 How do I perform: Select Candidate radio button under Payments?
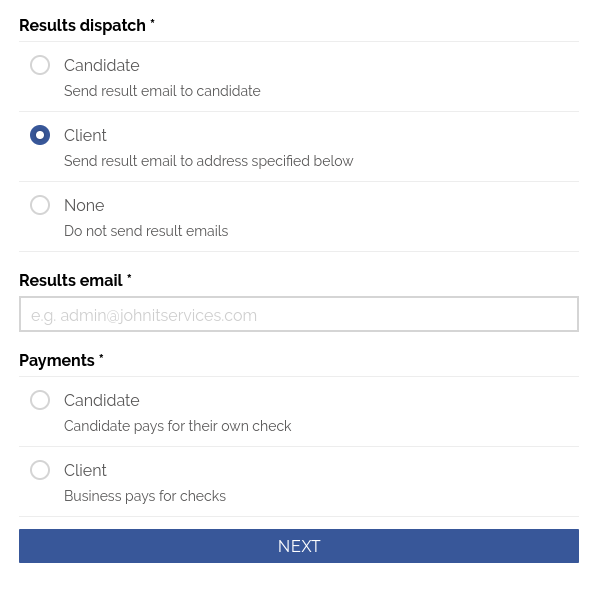click(x=40, y=400)
